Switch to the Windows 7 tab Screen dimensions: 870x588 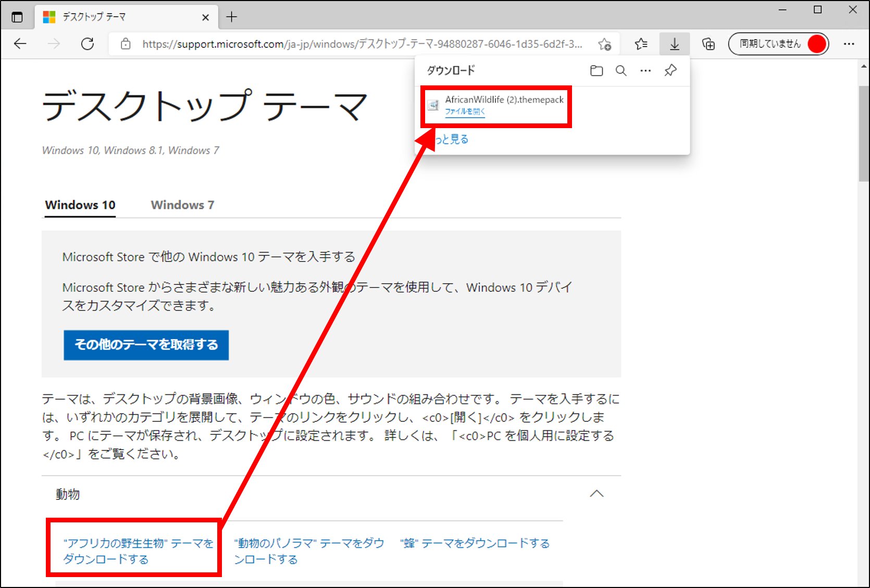point(182,205)
